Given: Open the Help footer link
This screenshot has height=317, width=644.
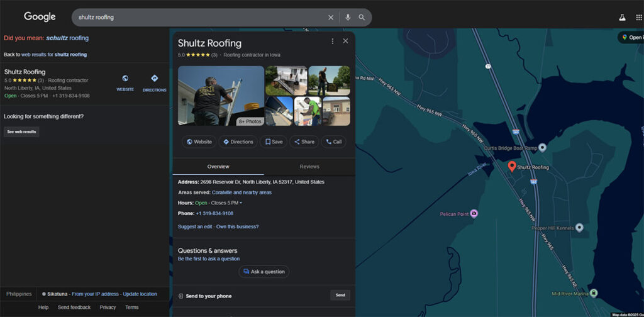Looking at the screenshot, I should [x=43, y=307].
